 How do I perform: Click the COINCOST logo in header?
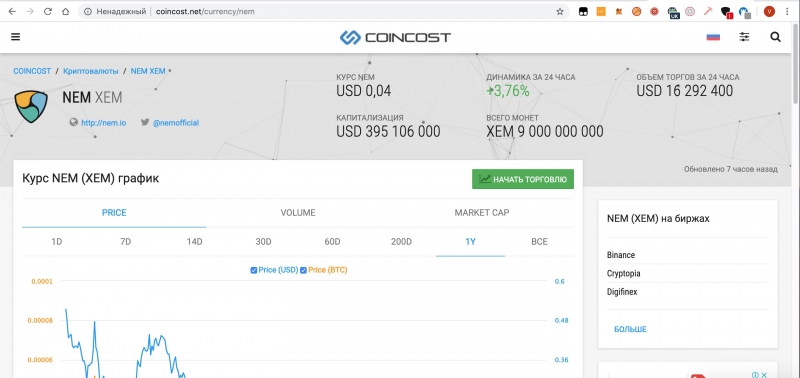pyautogui.click(x=395, y=37)
